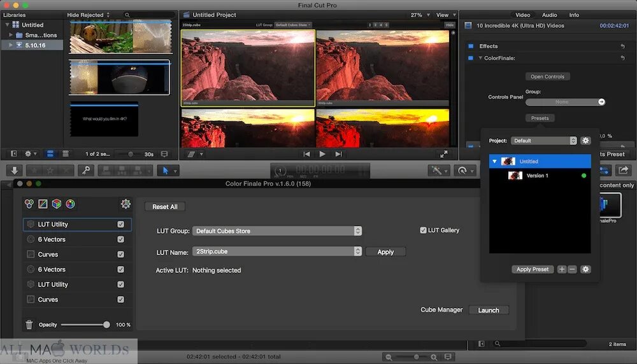This screenshot has height=364, width=637.
Task: Click Apply next to LUT Name
Action: click(385, 251)
